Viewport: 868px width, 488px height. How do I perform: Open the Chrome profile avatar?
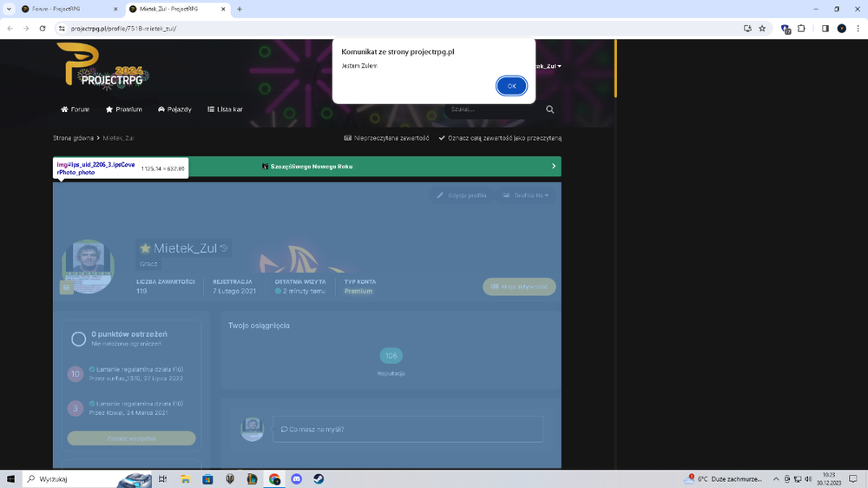tap(841, 29)
